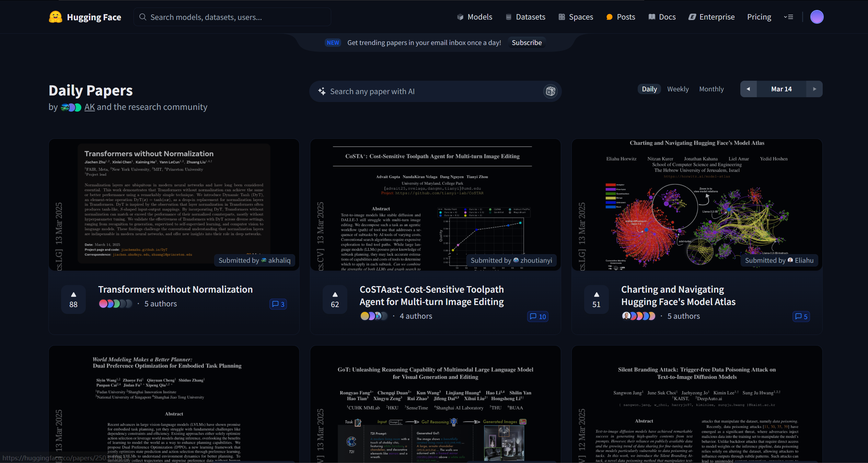
Task: Open the Model Atlas paper thumbnail
Action: (x=696, y=204)
